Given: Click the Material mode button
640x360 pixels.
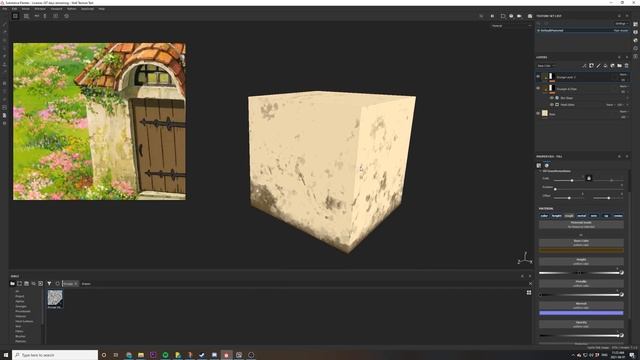Looking at the screenshot, I should click(581, 224).
